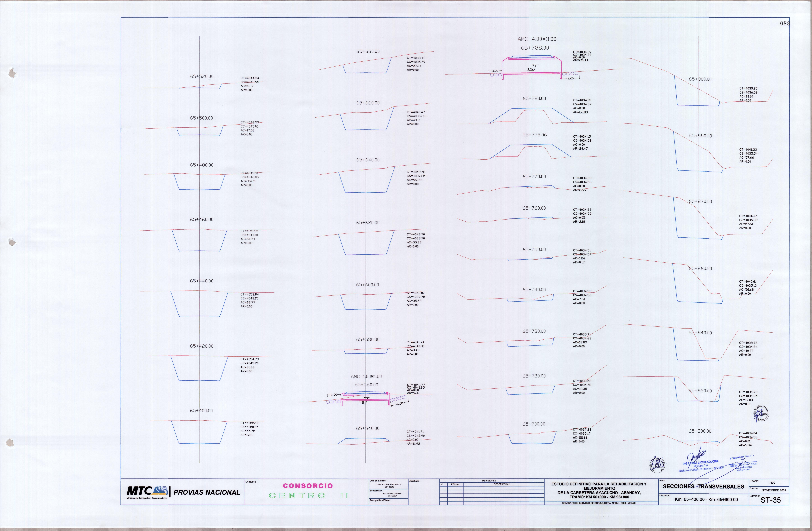Click location Km. 65+400.00 - Km. 65+900.00
The image size is (812, 531).
706,500
